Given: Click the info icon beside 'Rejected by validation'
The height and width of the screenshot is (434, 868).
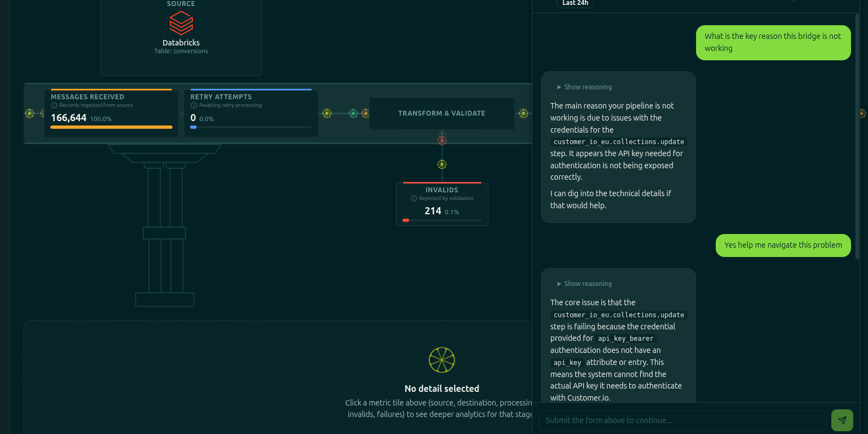Looking at the screenshot, I should click(x=414, y=198).
